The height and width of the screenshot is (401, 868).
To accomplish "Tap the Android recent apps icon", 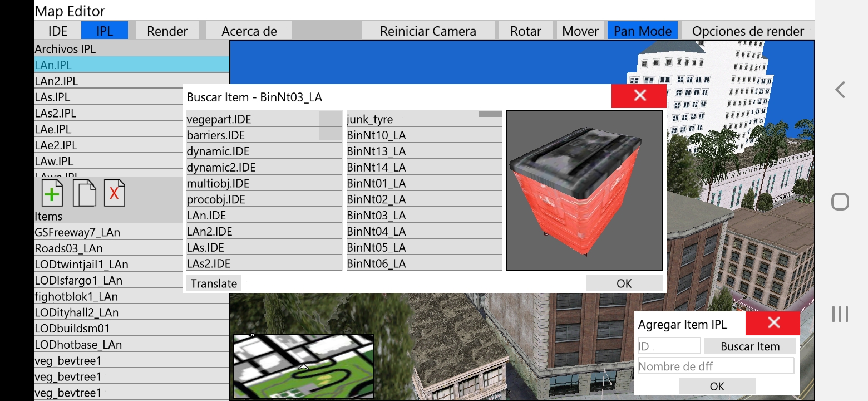I will (840, 314).
